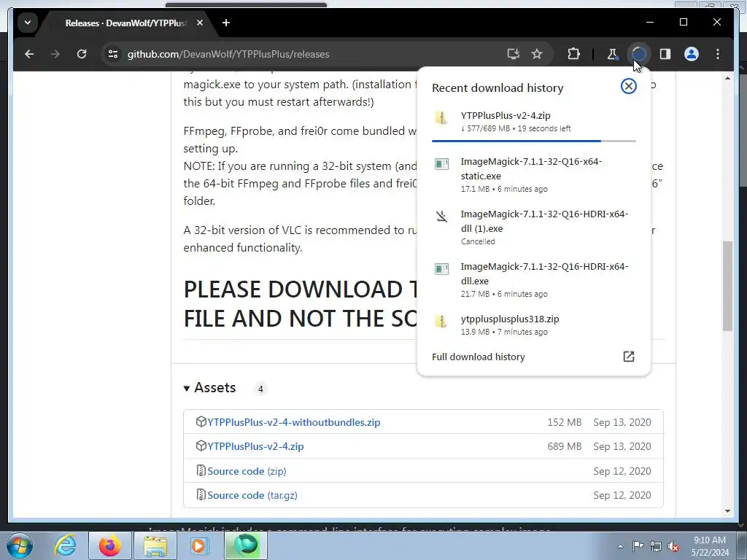Screen dimensions: 747x560
Task: Open Windows Explorer folder on taskbar
Action: click(155, 545)
